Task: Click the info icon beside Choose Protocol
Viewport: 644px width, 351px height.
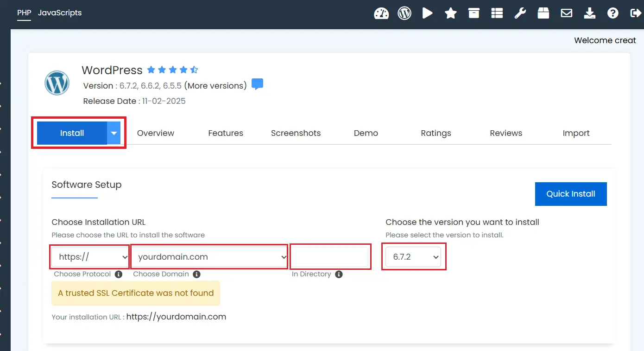Action: click(119, 274)
